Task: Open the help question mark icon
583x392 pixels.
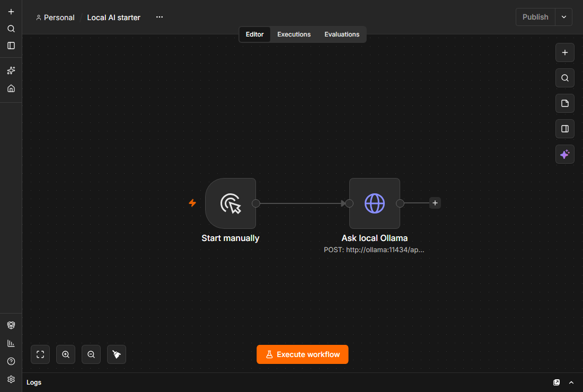Action: point(11,361)
